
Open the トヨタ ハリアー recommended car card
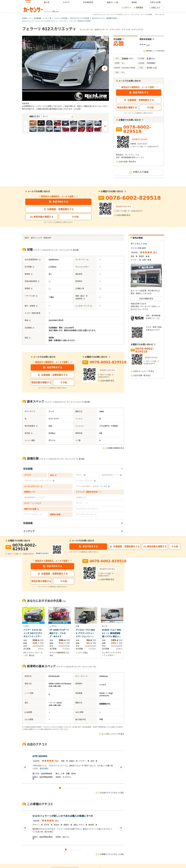[33, 632]
